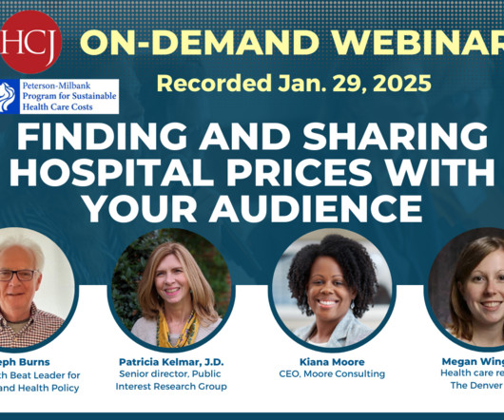Click the Interest Research Group caption line

click(171, 387)
